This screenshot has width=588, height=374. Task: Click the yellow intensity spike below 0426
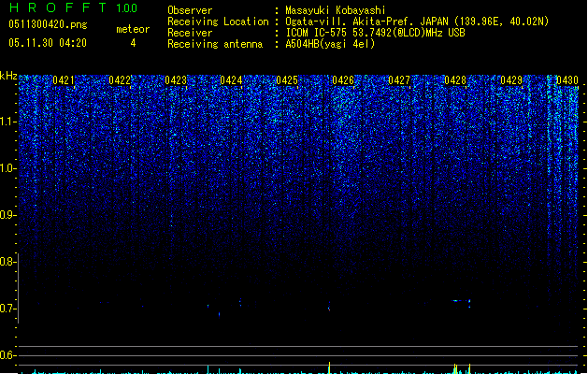tap(329, 367)
